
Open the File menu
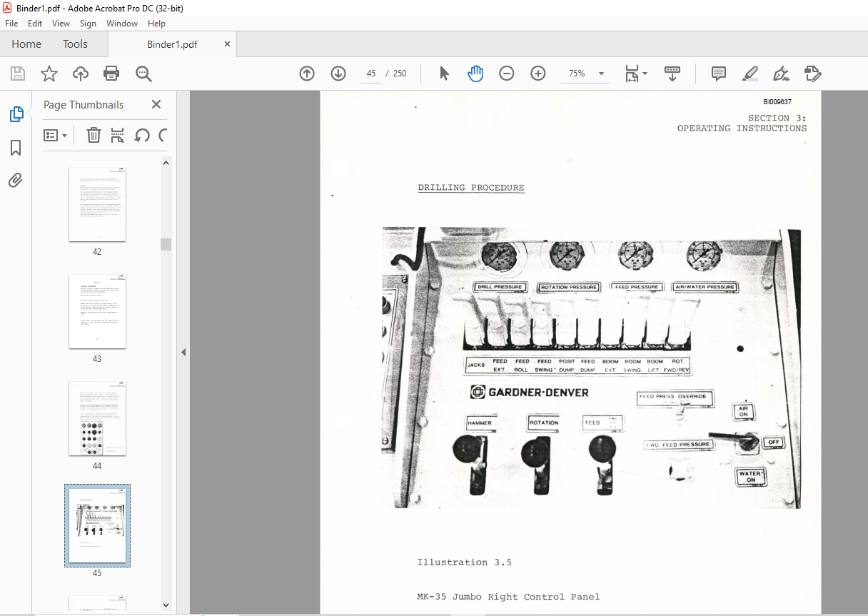coord(11,24)
